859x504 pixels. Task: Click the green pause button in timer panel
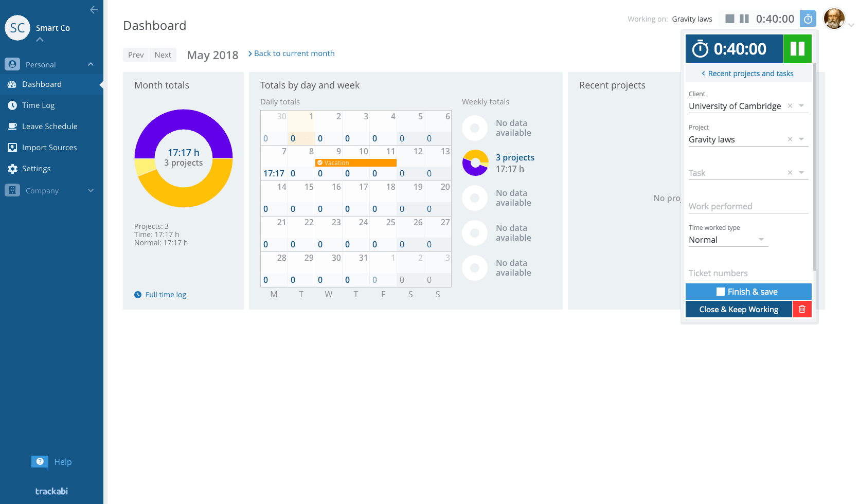pos(797,49)
